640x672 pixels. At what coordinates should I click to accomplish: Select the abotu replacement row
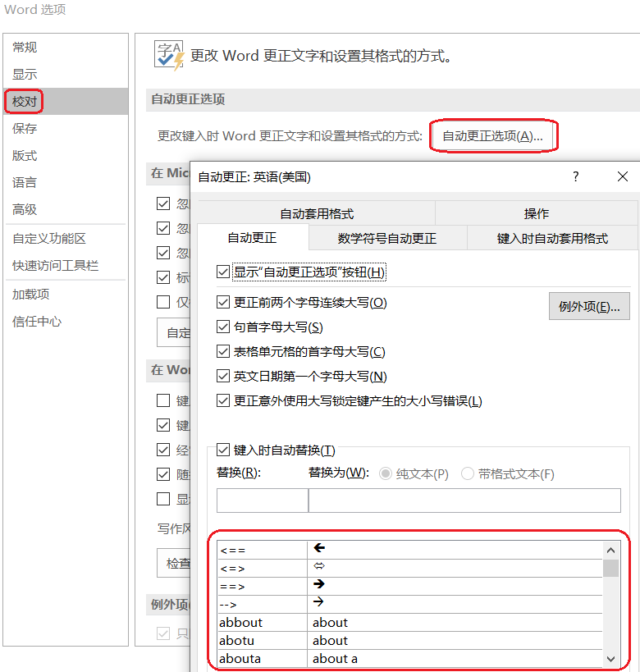pyautogui.click(x=409, y=640)
